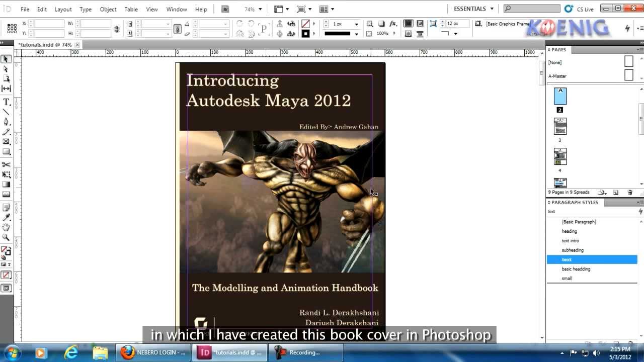Click page 3 thumbnail in Pages panel

[x=560, y=127]
